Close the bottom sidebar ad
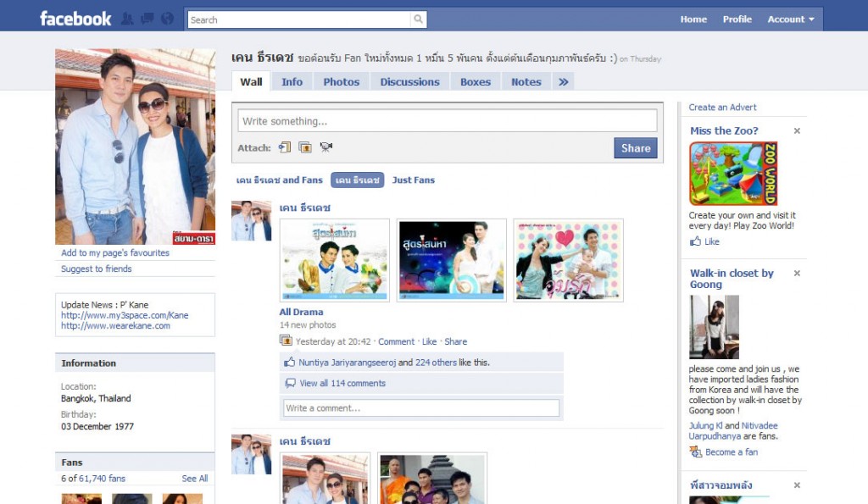The image size is (868, 504). pos(797,485)
